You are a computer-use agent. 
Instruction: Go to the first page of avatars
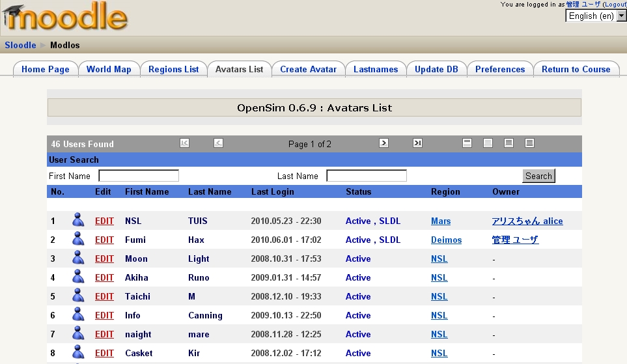coord(185,143)
